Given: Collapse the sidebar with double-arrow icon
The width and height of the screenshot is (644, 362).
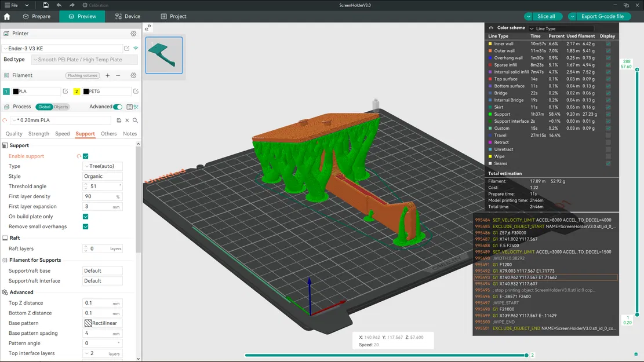Looking at the screenshot, I should click(148, 27).
